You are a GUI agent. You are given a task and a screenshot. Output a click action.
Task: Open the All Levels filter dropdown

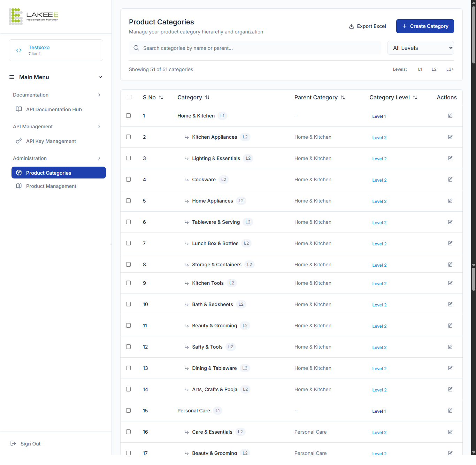pos(420,48)
